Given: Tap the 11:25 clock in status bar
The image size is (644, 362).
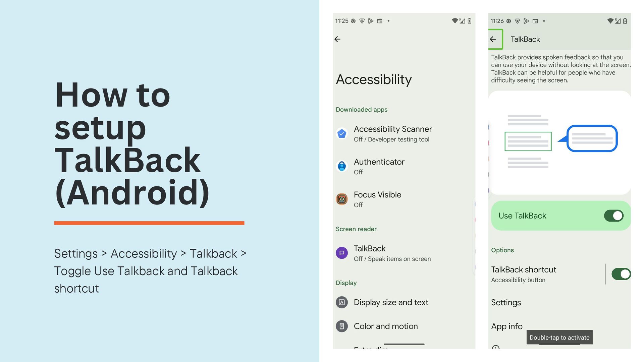Looking at the screenshot, I should tap(342, 21).
